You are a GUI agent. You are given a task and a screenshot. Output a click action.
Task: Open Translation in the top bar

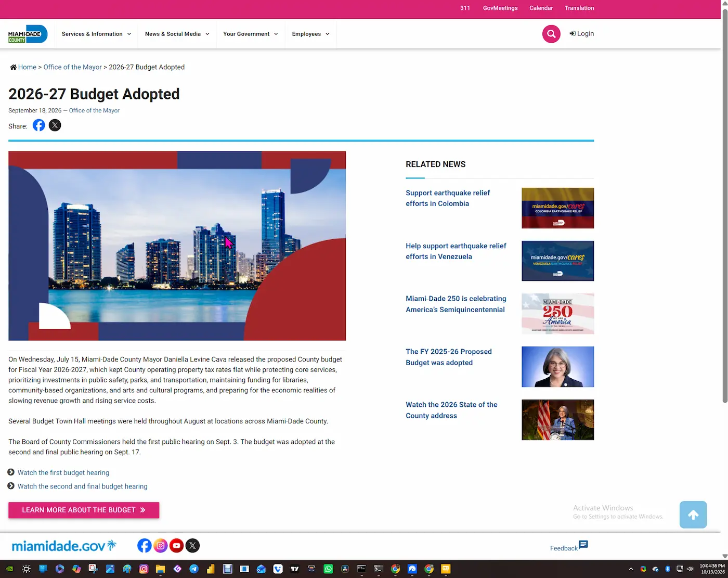[579, 8]
